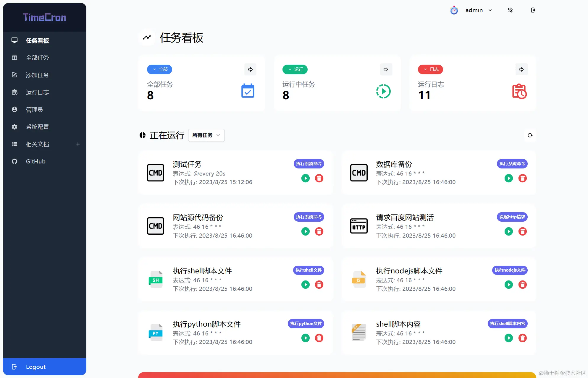Delete the 数据库备份 task
The image size is (588, 378).
(x=522, y=178)
